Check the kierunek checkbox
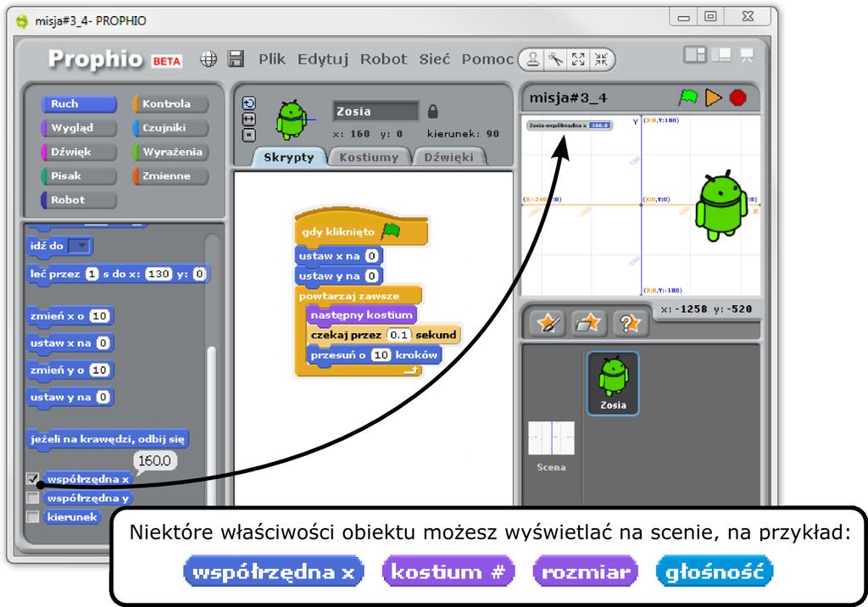 pyautogui.click(x=33, y=517)
